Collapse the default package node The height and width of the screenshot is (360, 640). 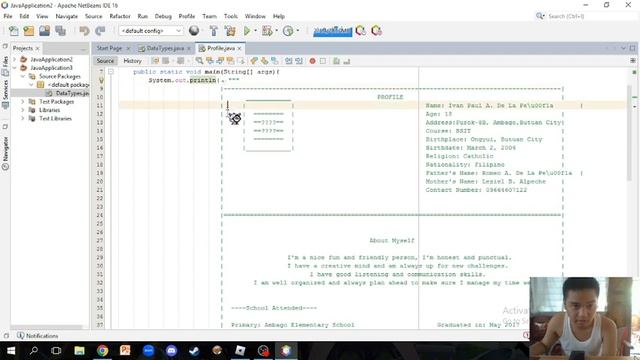click(x=31, y=85)
